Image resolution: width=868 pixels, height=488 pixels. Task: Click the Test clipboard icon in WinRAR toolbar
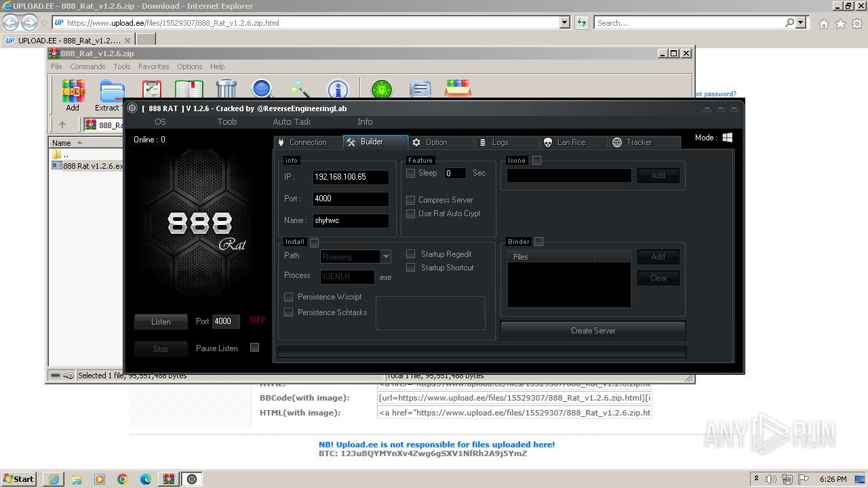pos(152,89)
